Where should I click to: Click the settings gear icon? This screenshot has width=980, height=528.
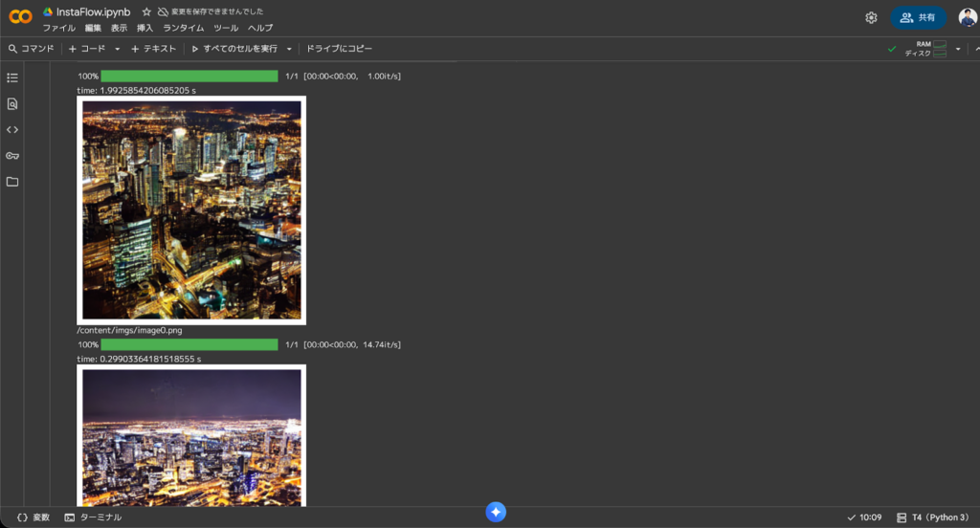pyautogui.click(x=871, y=17)
